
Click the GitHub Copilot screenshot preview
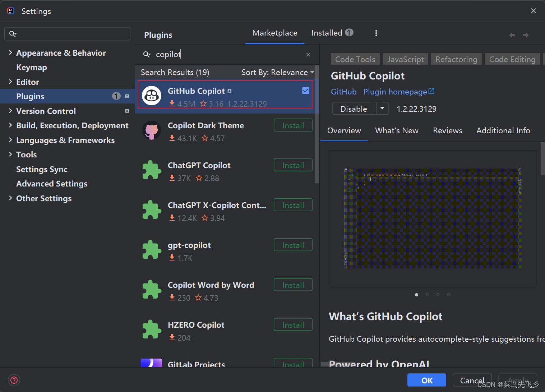[x=433, y=219]
